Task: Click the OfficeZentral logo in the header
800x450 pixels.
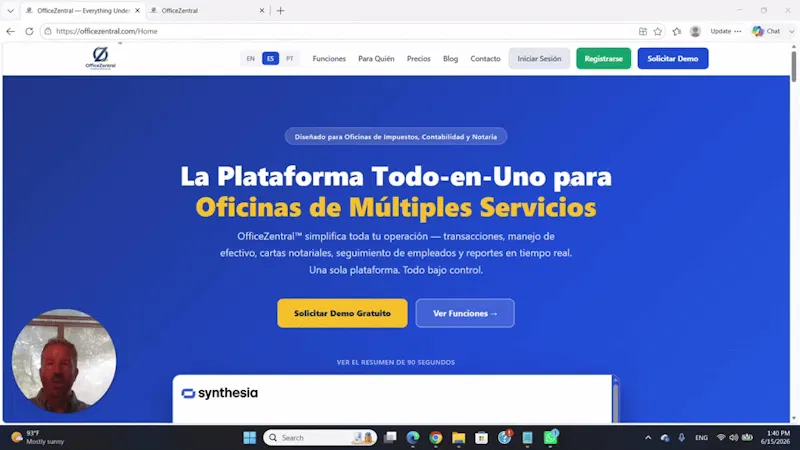Action: (x=101, y=58)
